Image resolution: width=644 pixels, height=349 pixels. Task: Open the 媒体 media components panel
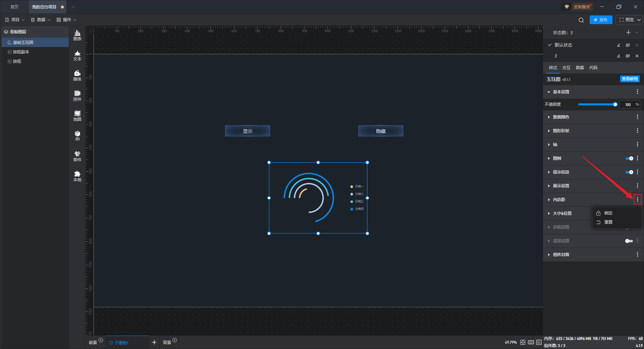(x=77, y=76)
